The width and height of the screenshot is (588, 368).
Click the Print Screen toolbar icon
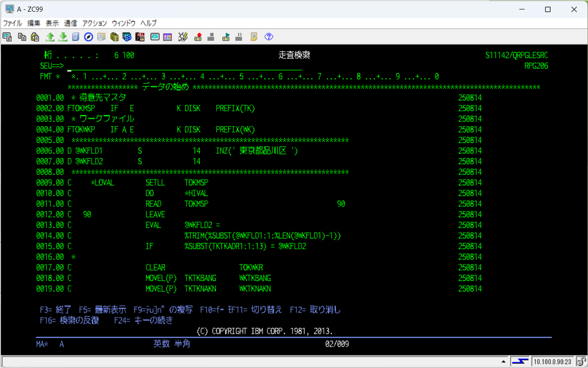pyautogui.click(x=7, y=37)
